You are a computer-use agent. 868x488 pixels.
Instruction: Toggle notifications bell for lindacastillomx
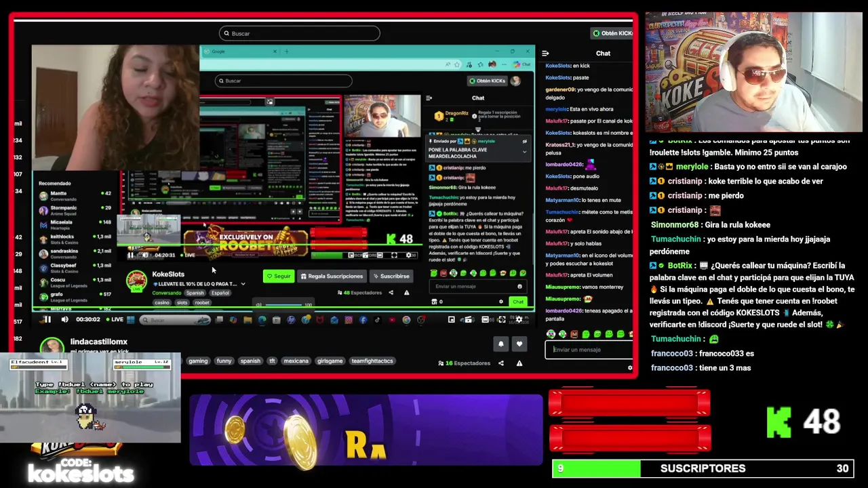pyautogui.click(x=501, y=344)
